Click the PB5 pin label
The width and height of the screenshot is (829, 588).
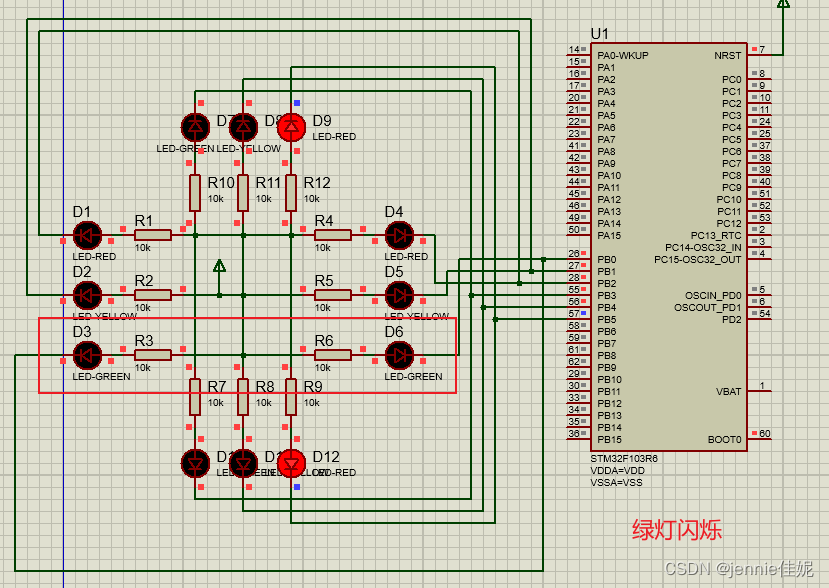607,319
